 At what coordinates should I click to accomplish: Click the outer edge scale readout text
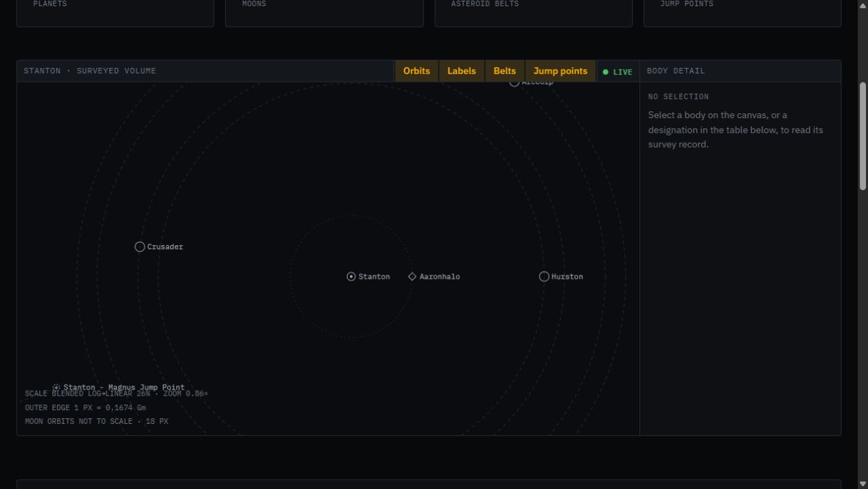click(86, 407)
